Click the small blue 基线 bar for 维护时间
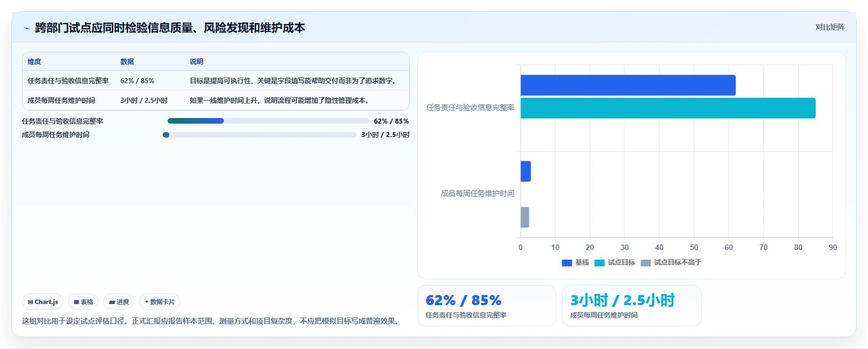This screenshot has width=868, height=349. (525, 171)
